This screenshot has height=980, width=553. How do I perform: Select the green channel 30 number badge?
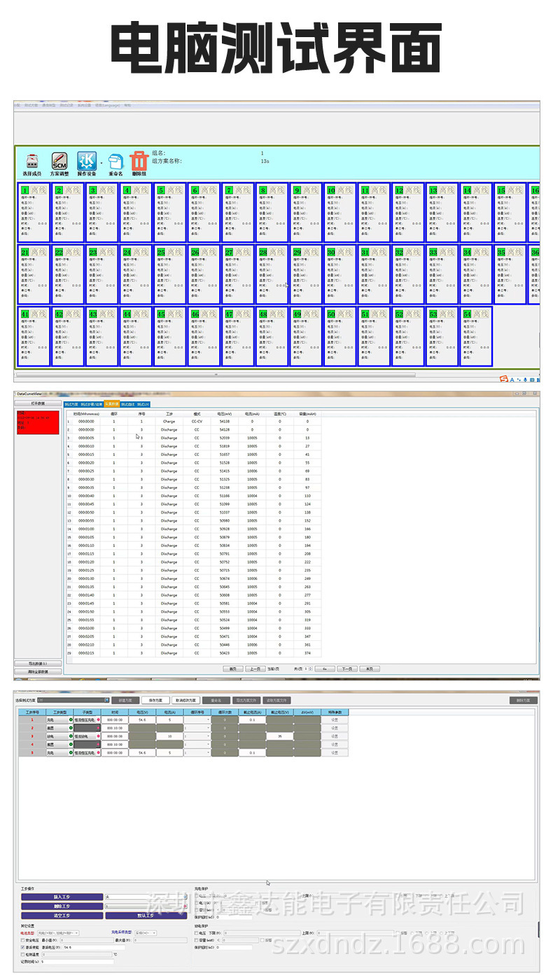[x=331, y=252]
